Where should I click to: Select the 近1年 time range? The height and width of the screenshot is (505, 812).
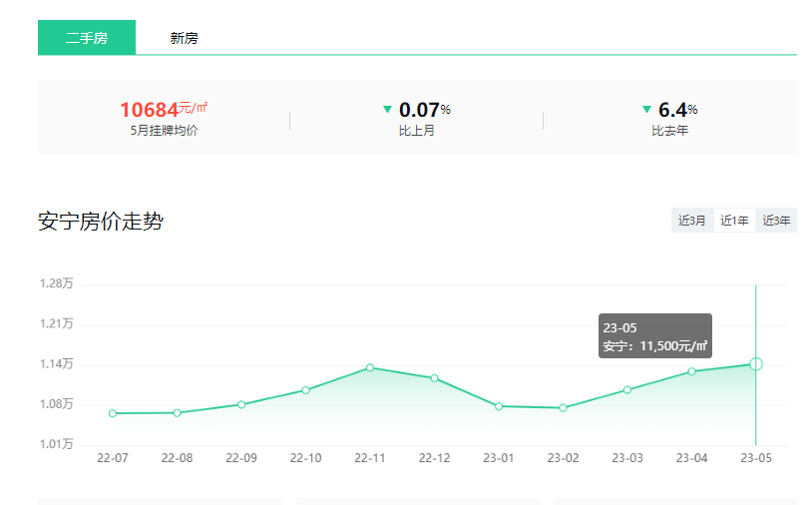coord(735,221)
